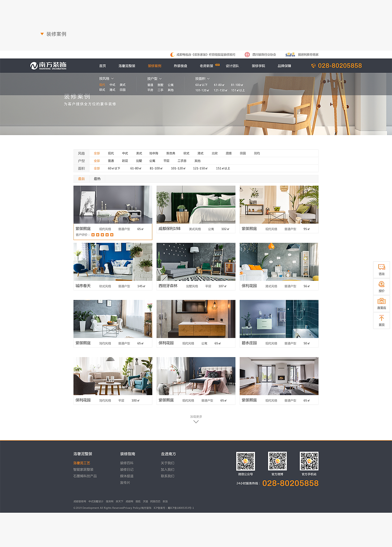Click the 欢乐家装 TV station icon
The width and height of the screenshot is (392, 547).
[x=172, y=55]
